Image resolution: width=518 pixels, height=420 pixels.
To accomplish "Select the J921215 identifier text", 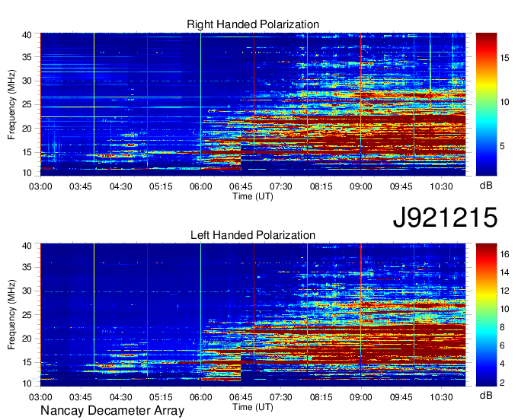I will (445, 218).
